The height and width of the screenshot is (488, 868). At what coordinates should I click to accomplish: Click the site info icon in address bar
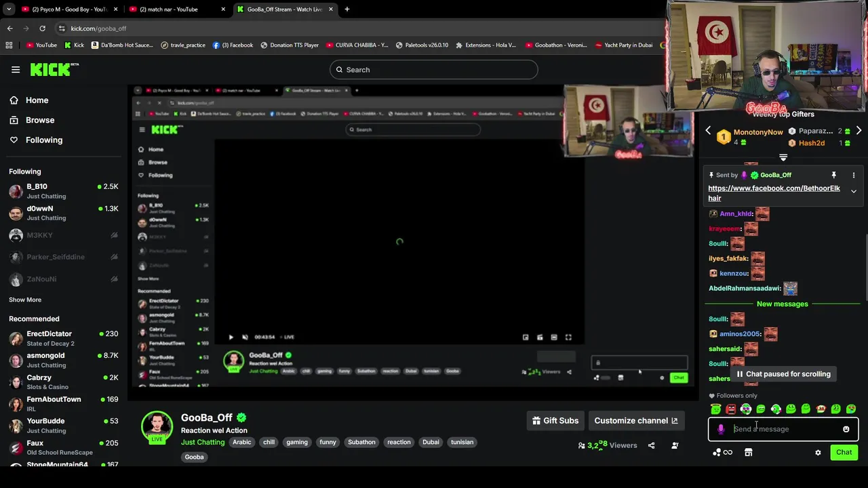[x=61, y=28]
